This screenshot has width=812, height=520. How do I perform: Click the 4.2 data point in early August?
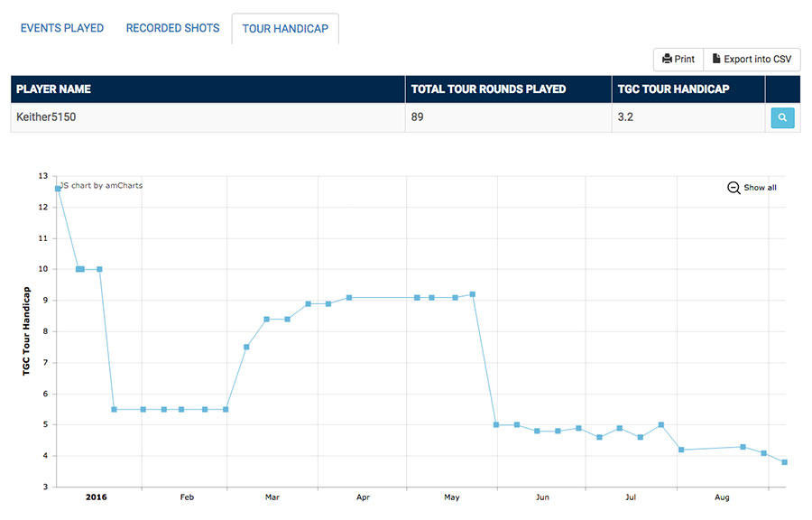(x=681, y=450)
